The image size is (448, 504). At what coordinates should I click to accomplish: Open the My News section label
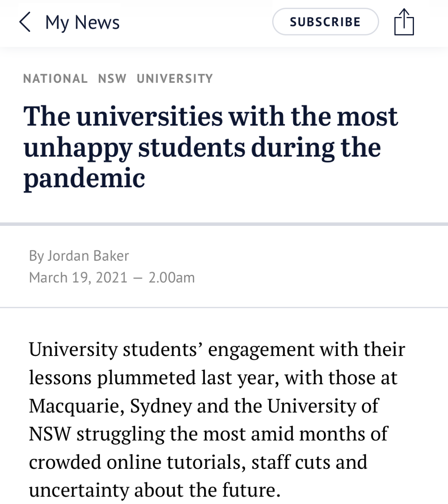pos(82,23)
